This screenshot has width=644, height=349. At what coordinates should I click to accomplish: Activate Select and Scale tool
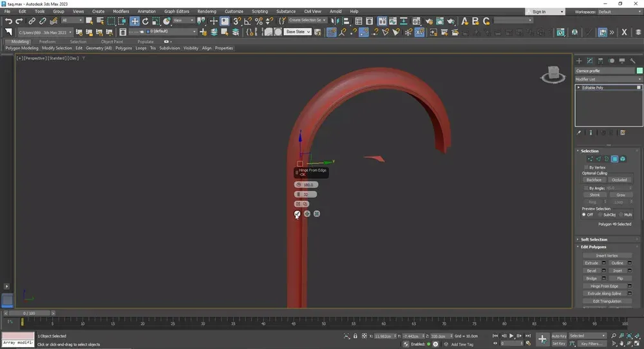click(156, 21)
